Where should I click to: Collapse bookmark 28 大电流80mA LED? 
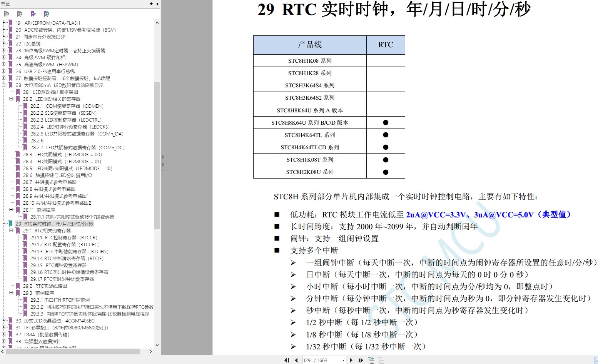click(x=4, y=85)
